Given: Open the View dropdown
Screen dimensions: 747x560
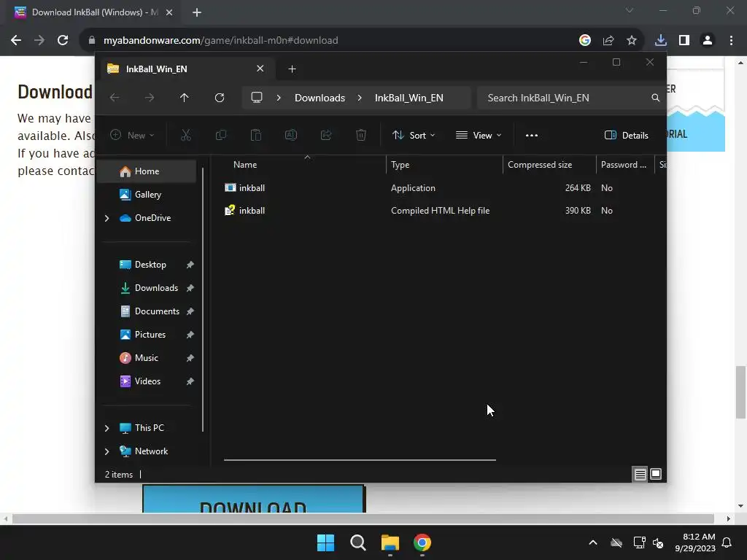Looking at the screenshot, I should (x=479, y=135).
